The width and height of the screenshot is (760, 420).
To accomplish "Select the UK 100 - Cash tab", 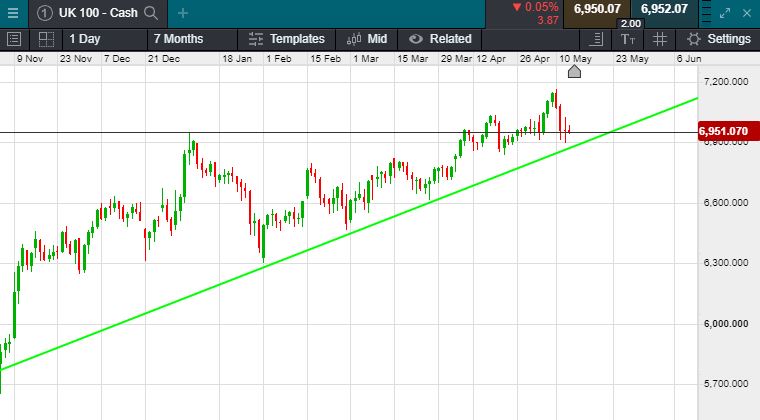I will click(95, 13).
